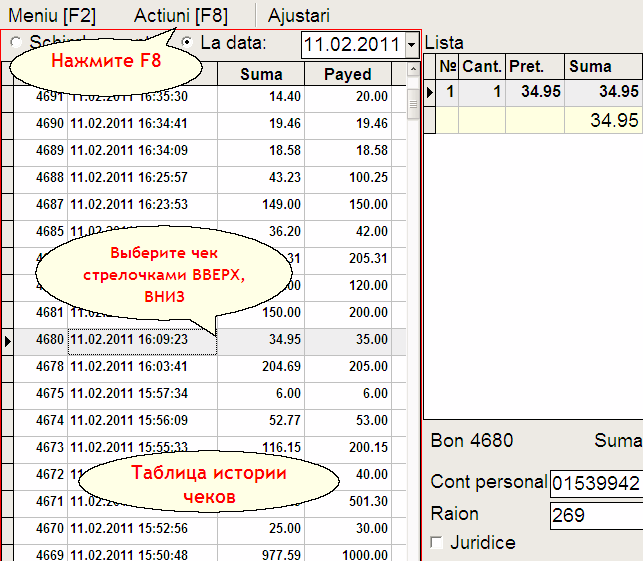Click the Pret. cell 34.95 in Lista

(x=535, y=92)
